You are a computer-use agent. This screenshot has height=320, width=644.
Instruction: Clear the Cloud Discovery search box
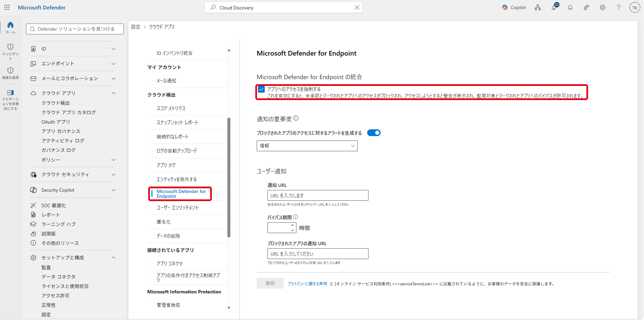coord(357,7)
